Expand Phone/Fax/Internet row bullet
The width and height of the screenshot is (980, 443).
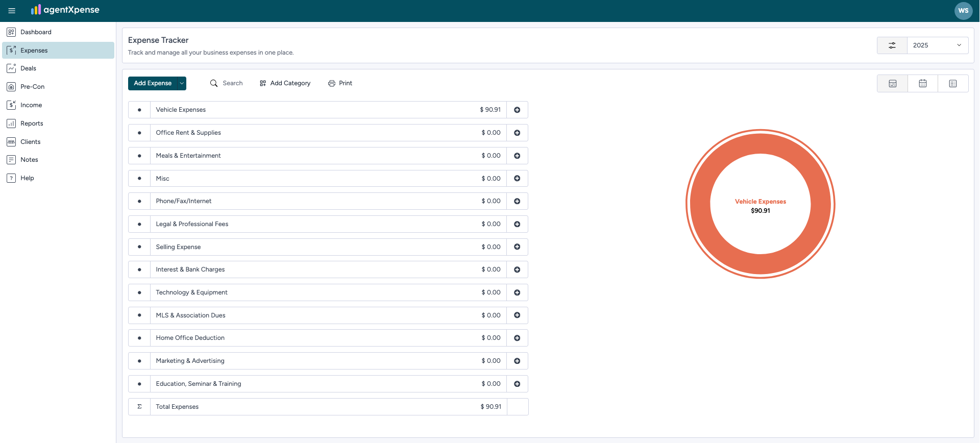[139, 201]
